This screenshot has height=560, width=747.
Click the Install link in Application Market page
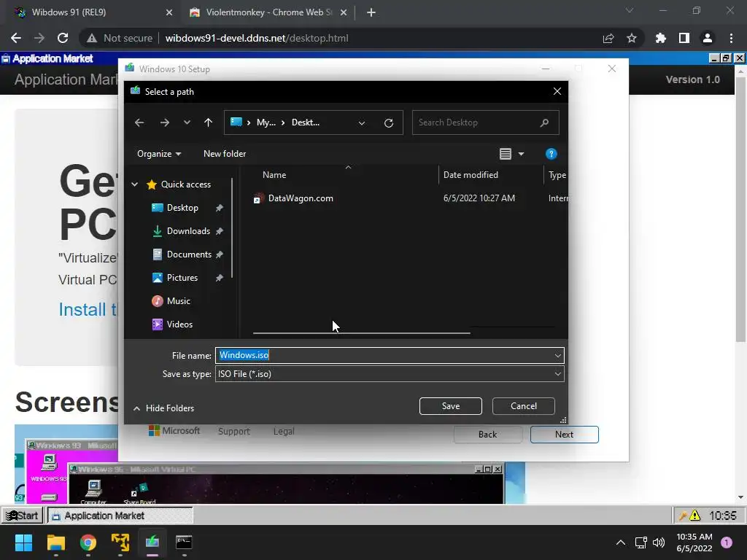(88, 309)
